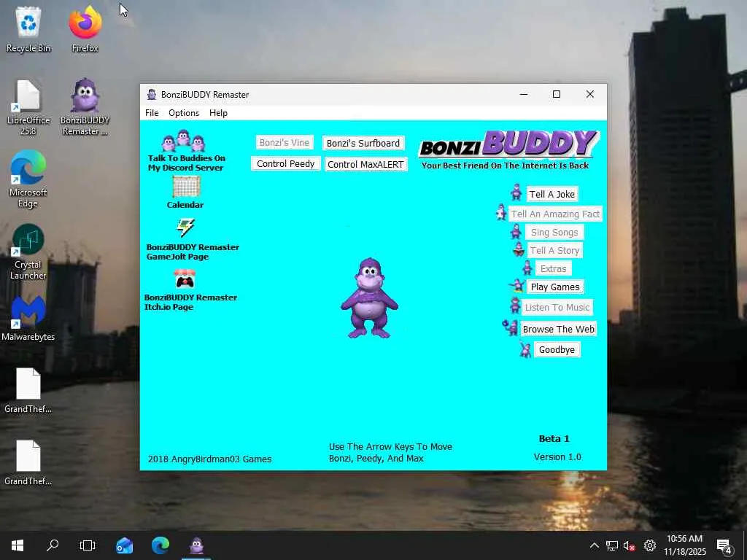Click the Play Games button
The image size is (747, 560).
pyautogui.click(x=555, y=287)
